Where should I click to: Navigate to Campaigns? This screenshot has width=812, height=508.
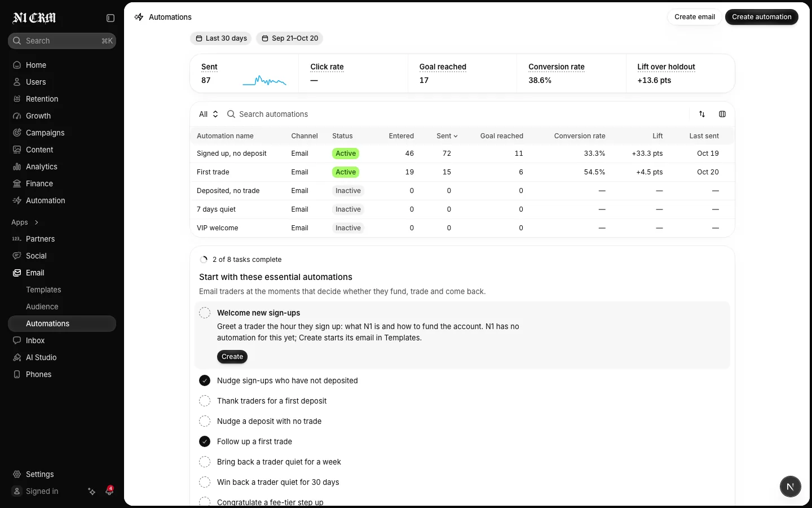62,133
